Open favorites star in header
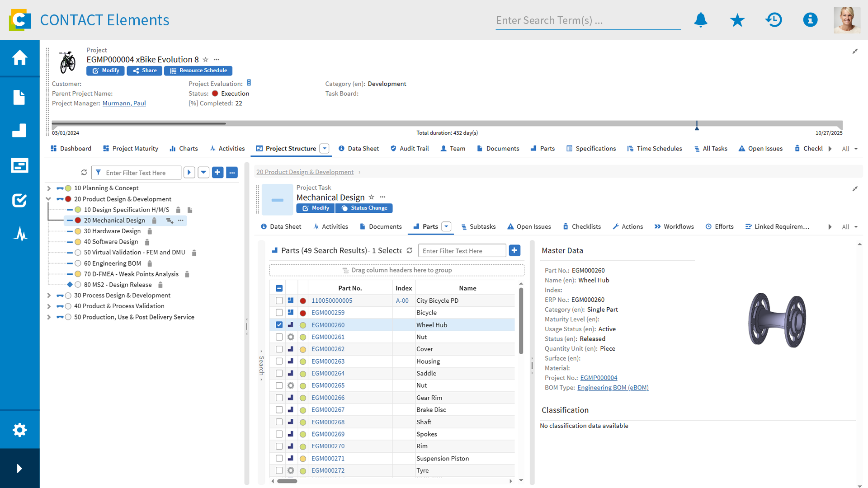Viewport: 868px width, 488px height. tap(737, 20)
